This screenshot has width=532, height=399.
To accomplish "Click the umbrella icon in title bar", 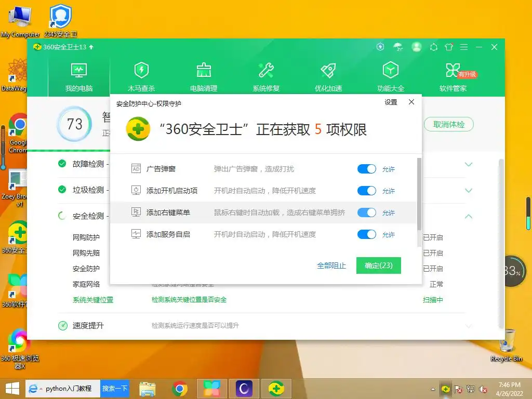I will coord(398,47).
